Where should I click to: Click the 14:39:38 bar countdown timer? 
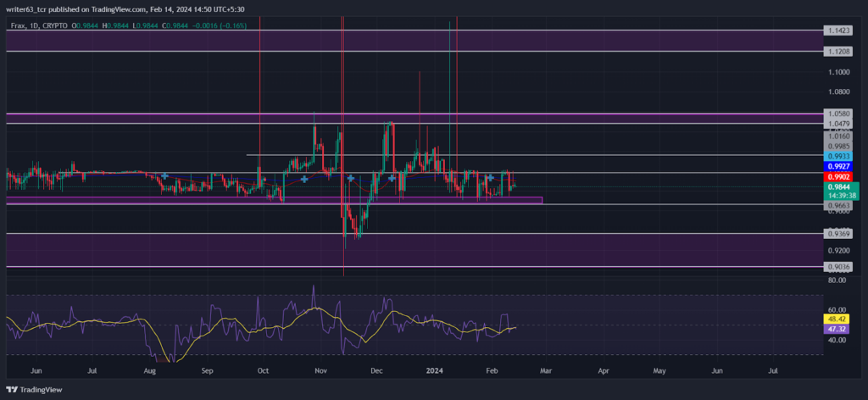pos(842,195)
